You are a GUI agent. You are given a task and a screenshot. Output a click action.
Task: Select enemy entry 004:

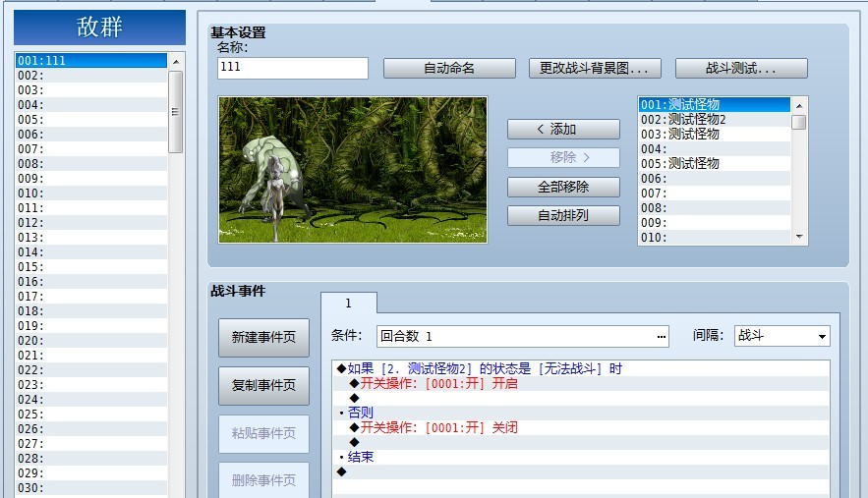[715, 149]
